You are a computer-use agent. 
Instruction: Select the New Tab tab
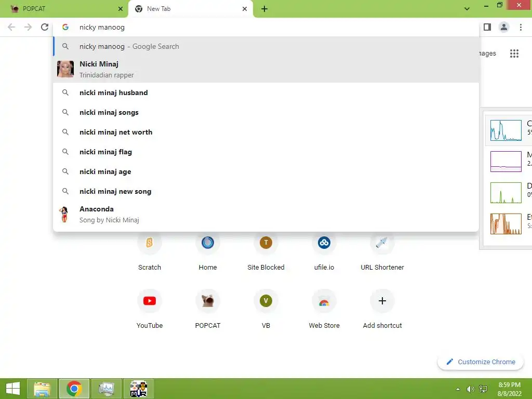coord(190,9)
